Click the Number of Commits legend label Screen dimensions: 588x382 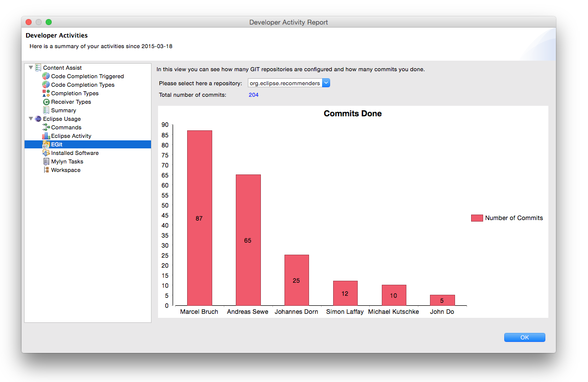click(x=514, y=218)
